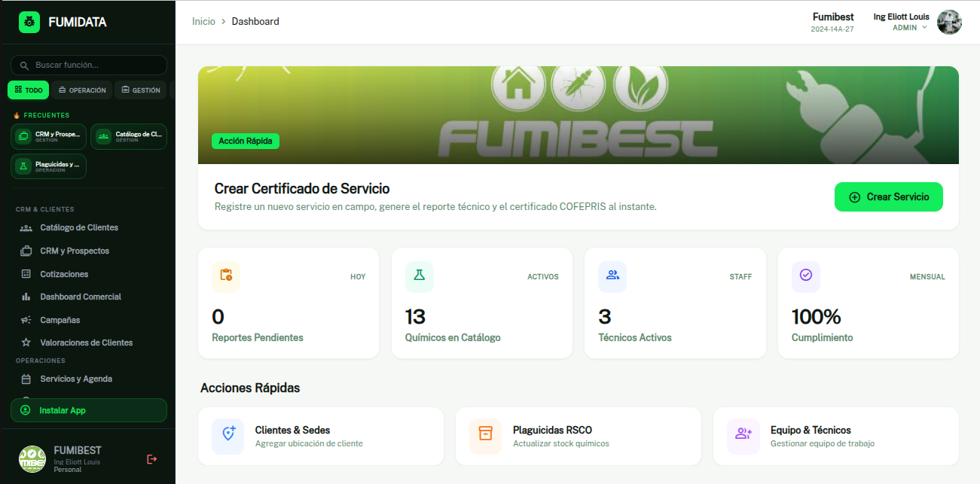Open the Clientes & Sedes quick action card

click(x=321, y=437)
